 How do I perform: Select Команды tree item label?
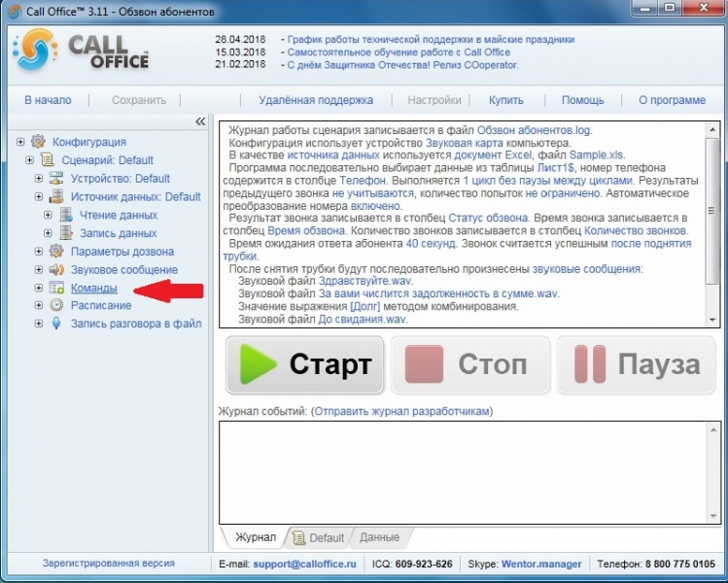(x=93, y=289)
